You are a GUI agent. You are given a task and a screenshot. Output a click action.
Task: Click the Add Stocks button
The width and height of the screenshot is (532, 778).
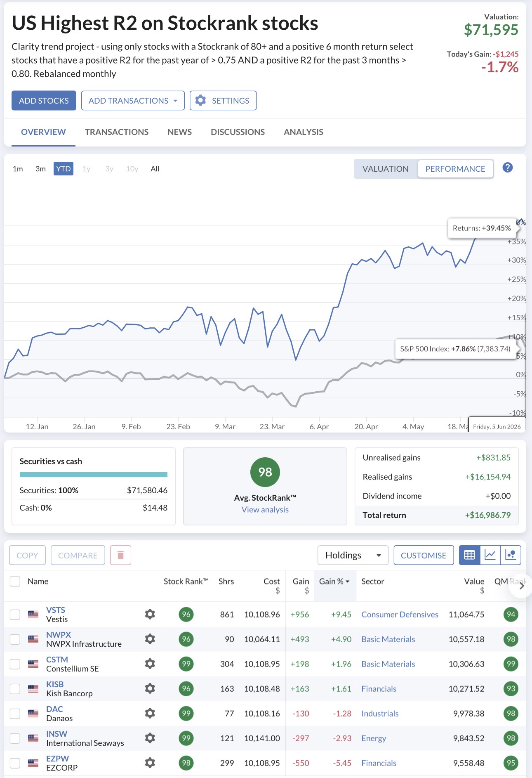pos(44,101)
